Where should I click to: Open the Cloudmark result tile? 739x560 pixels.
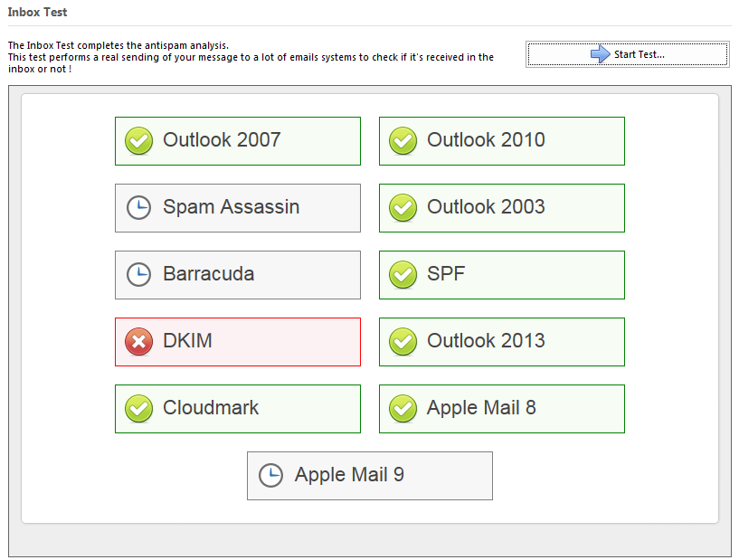coord(238,409)
